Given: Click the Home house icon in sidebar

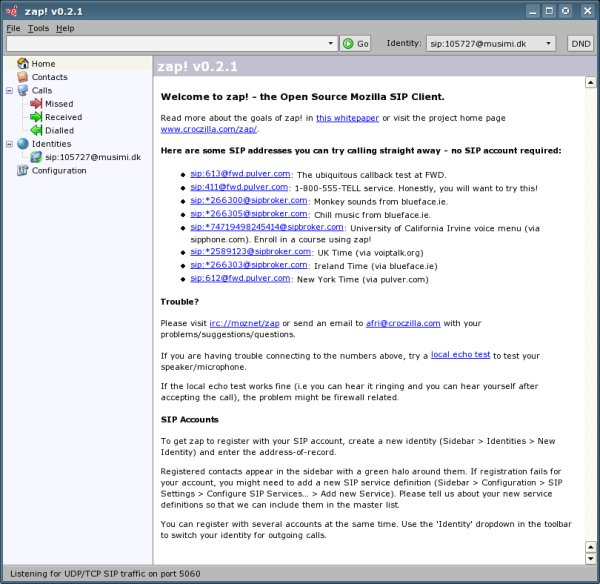Looking at the screenshot, I should 23,64.
